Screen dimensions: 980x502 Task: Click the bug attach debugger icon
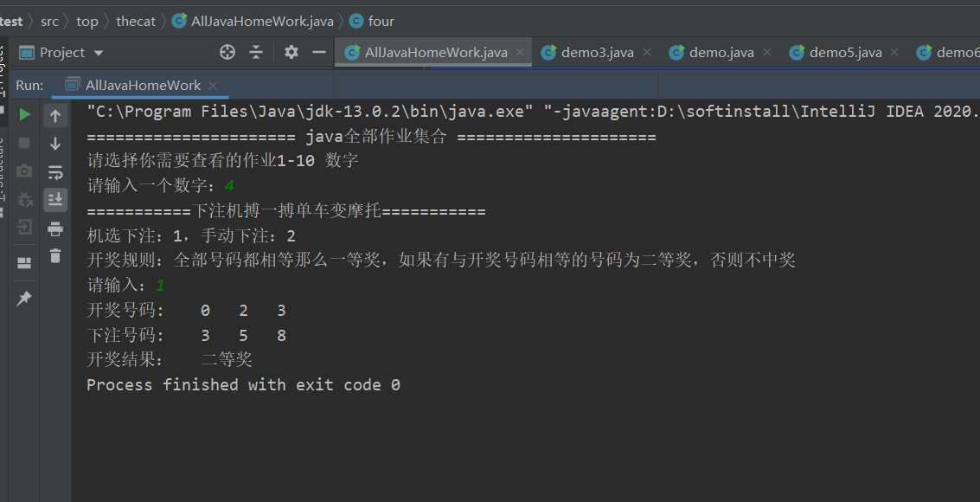point(24,199)
